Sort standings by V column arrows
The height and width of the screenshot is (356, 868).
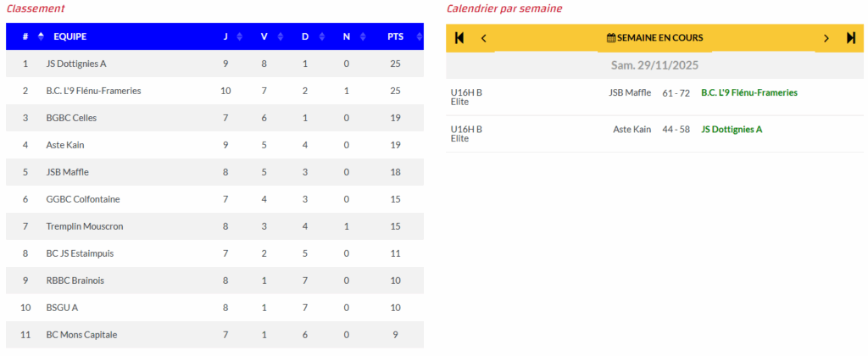point(280,36)
